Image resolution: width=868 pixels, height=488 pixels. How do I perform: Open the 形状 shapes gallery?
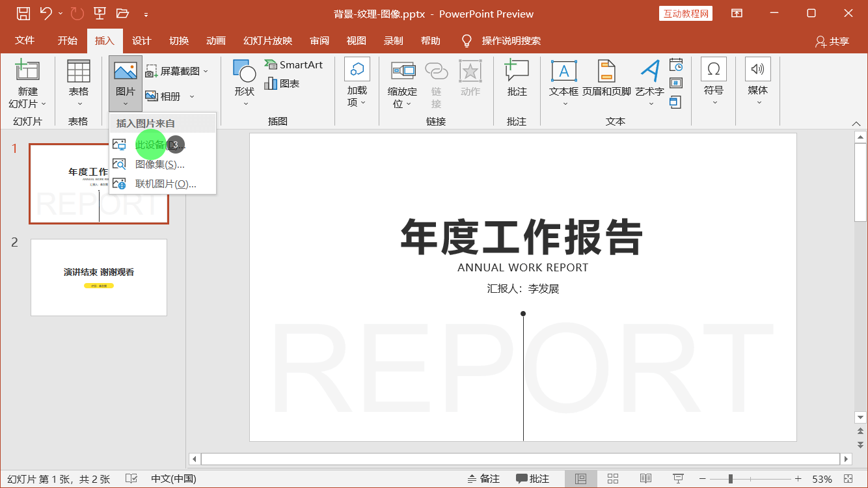coord(245,84)
